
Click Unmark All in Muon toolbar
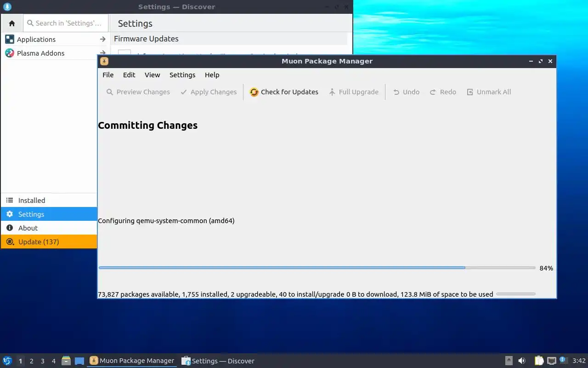(489, 92)
